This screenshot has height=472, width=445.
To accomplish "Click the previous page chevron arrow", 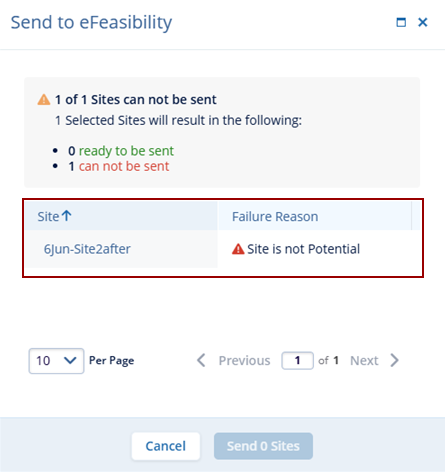I will pyautogui.click(x=201, y=360).
